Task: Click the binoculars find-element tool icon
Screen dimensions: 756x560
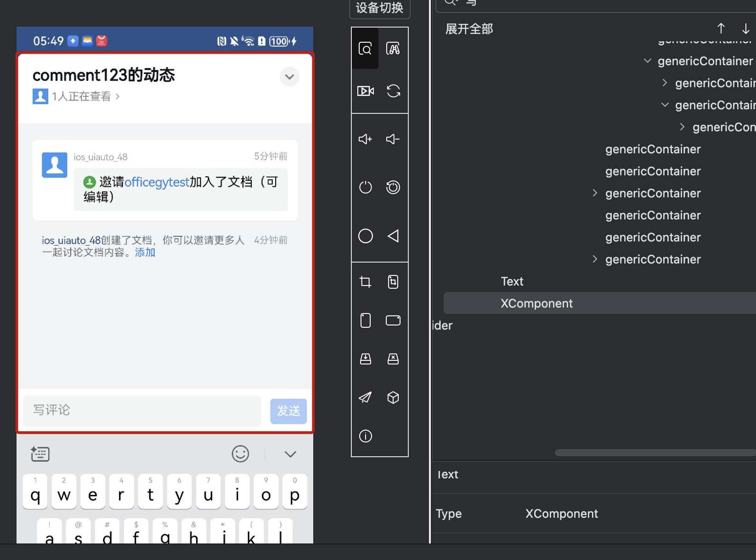Action: 393,48
